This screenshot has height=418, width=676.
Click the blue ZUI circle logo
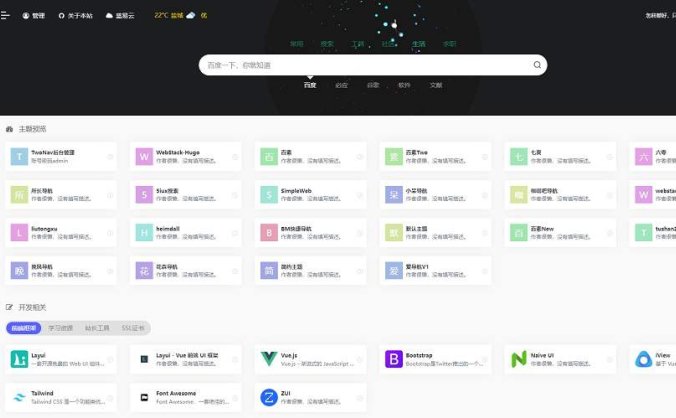point(269,397)
